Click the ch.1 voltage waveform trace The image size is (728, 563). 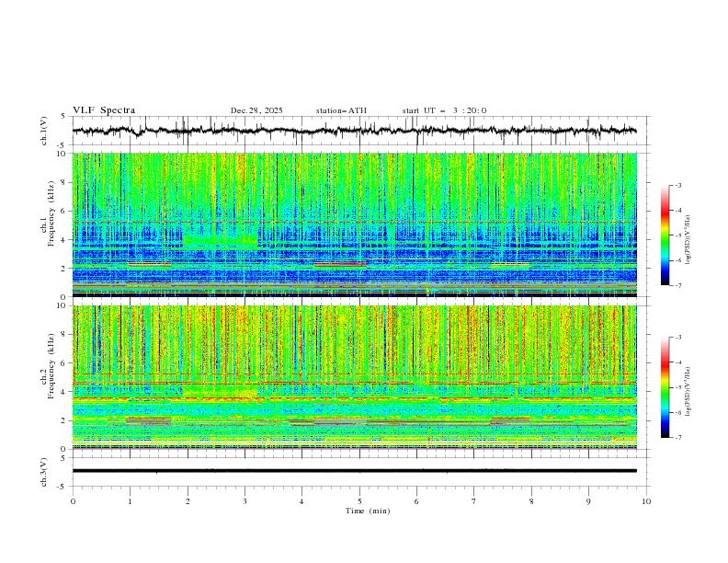[x=358, y=131]
